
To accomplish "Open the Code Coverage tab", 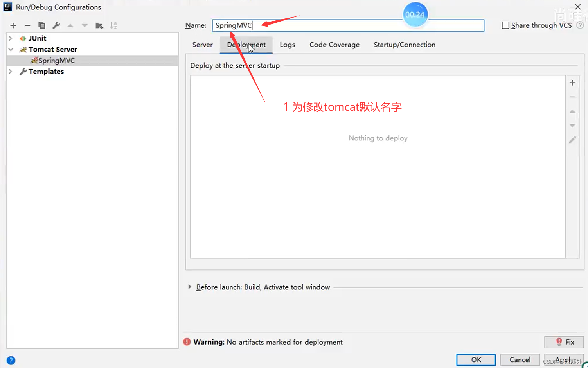I will [334, 45].
